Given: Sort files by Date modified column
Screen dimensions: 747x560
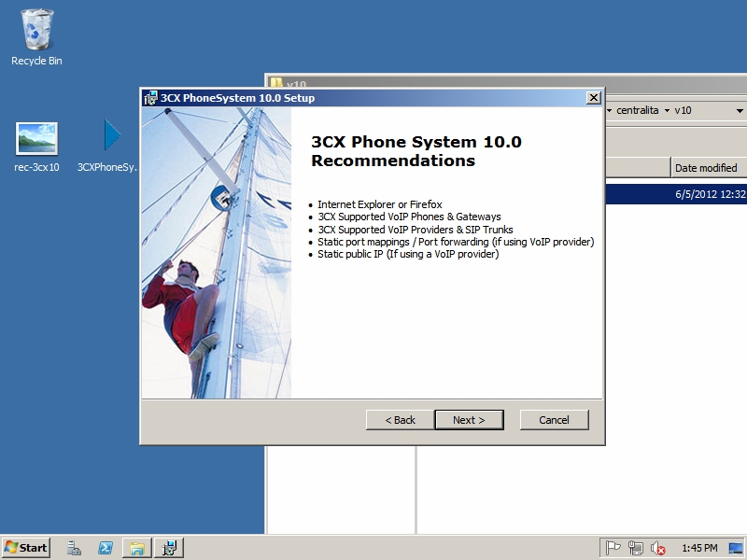Looking at the screenshot, I should (707, 168).
